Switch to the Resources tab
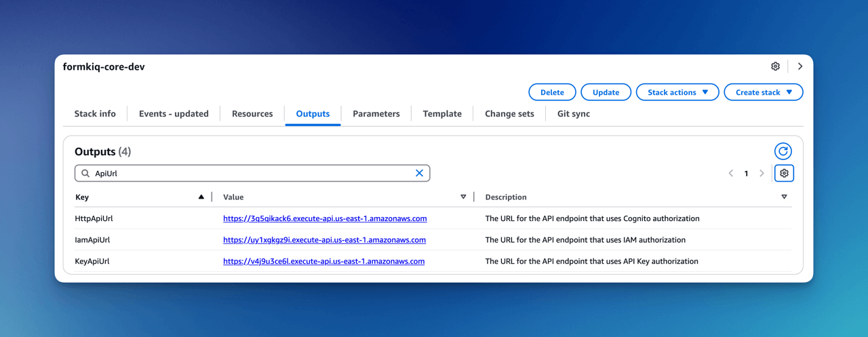Image resolution: width=868 pixels, height=337 pixels. click(x=252, y=113)
